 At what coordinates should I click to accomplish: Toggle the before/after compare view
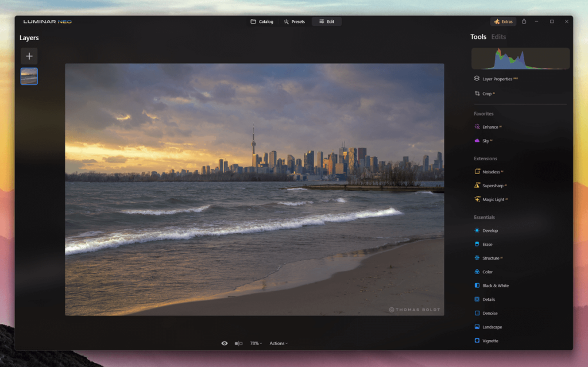pos(238,343)
